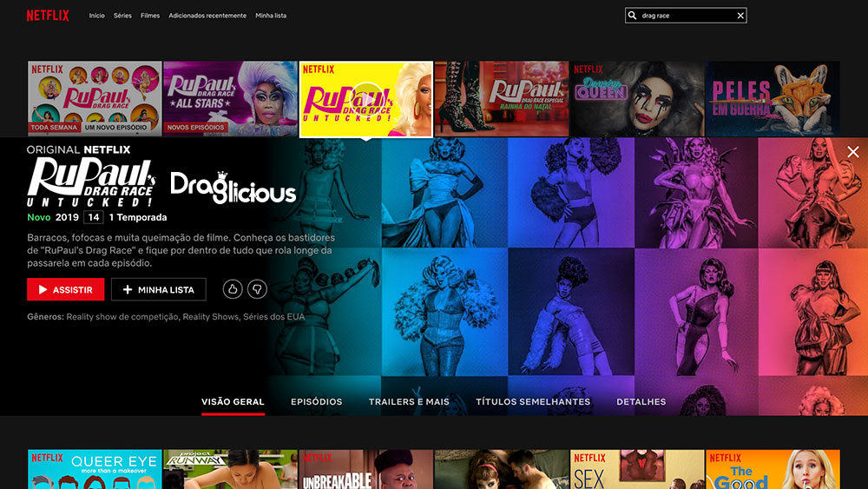Clear the search field with X icon
This screenshot has height=489, width=868.
(x=740, y=16)
